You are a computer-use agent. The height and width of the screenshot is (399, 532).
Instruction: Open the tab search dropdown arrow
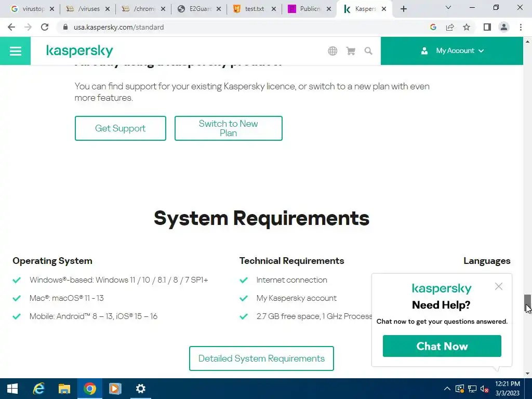point(448,7)
